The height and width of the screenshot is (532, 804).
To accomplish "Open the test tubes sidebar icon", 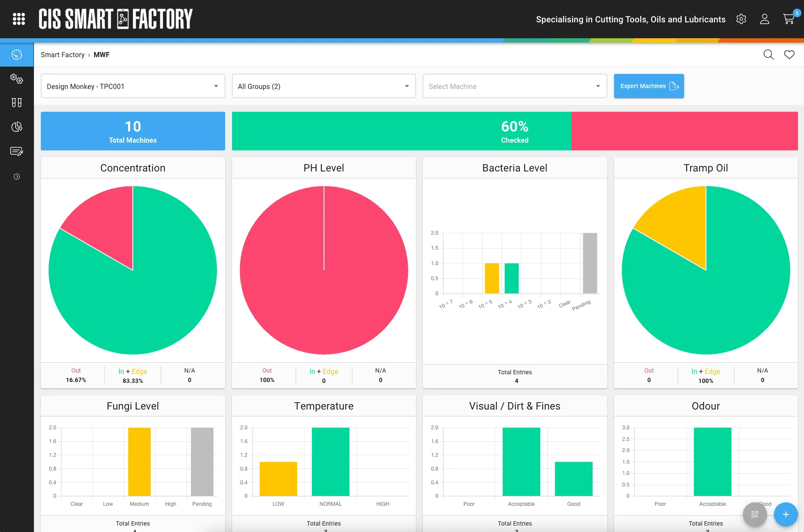I will coord(17,103).
